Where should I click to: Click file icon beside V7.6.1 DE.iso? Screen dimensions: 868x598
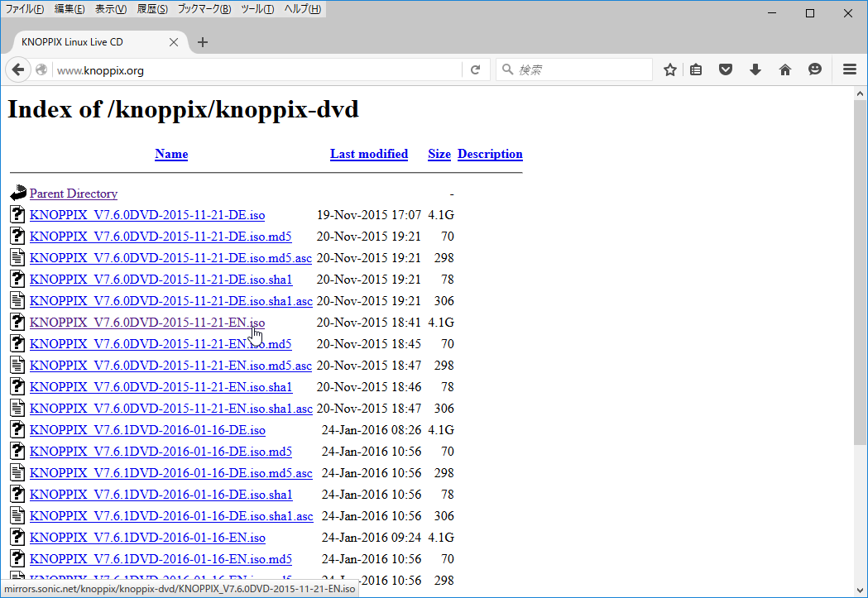[17, 430]
